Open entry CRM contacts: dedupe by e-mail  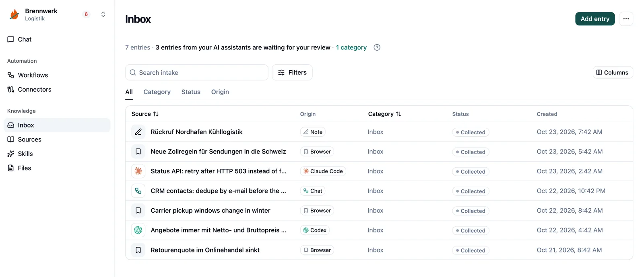218,191
